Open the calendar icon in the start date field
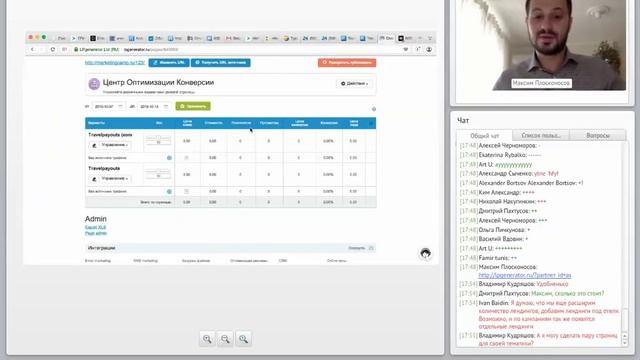 [x=120, y=107]
